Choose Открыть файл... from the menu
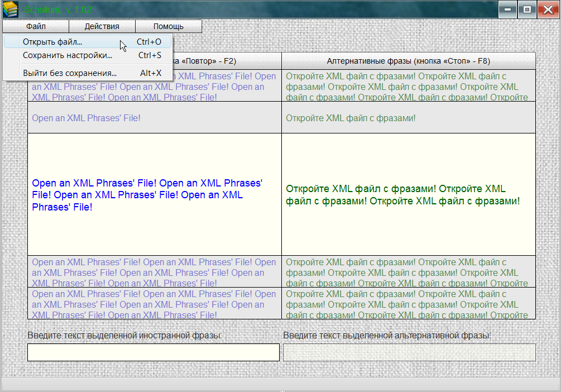Screen dimensions: 561x392 click(x=52, y=42)
